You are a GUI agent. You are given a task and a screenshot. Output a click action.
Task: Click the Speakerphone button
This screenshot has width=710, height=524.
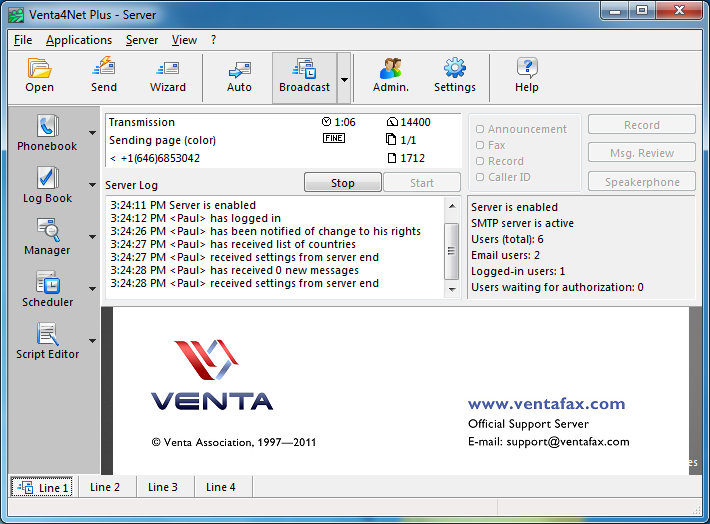click(x=642, y=182)
